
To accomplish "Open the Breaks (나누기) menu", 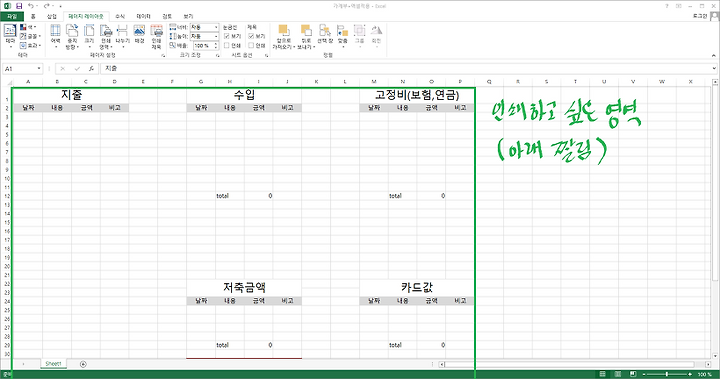I will tap(122, 36).
